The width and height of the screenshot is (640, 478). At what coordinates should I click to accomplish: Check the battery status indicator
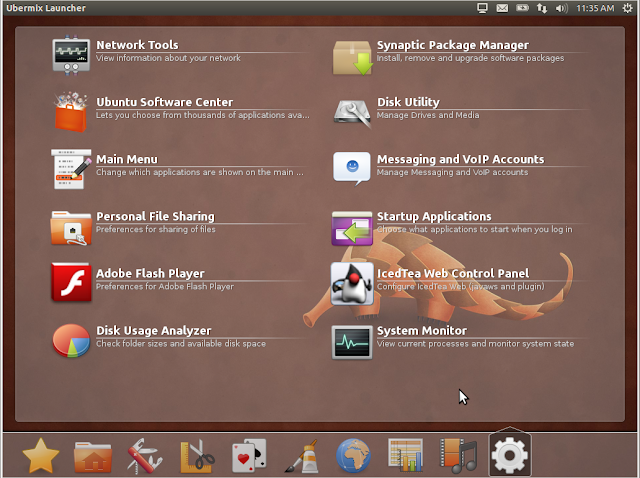(522, 8)
